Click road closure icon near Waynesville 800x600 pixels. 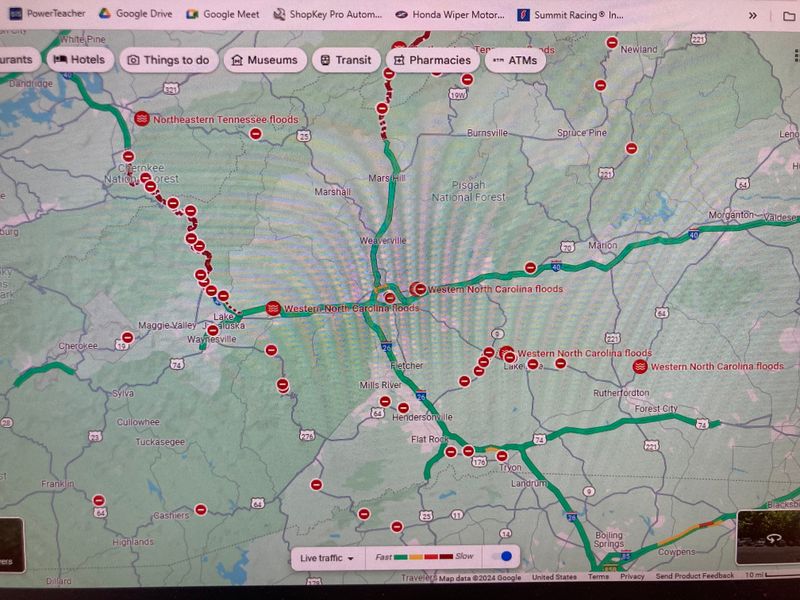pyautogui.click(x=213, y=331)
